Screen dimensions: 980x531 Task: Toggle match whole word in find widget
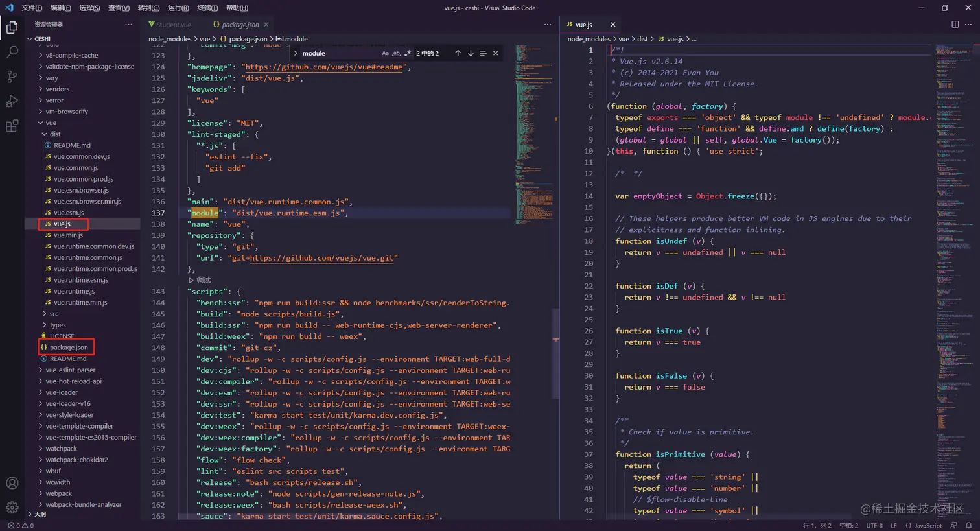(396, 53)
